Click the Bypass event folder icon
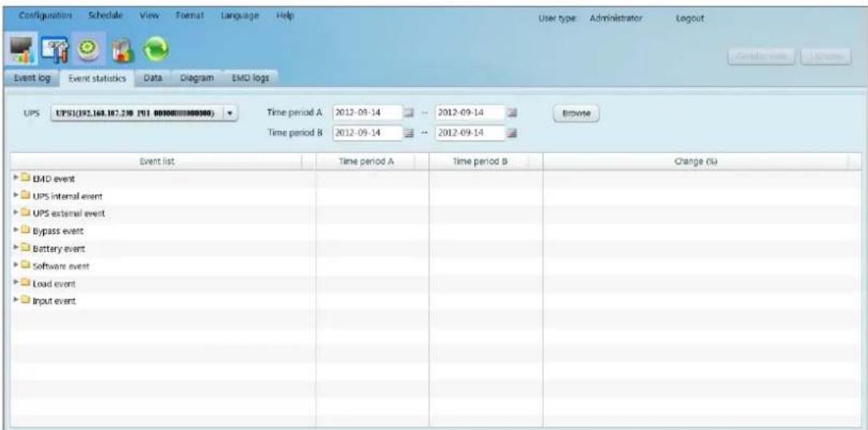868x430 pixels. point(26,231)
